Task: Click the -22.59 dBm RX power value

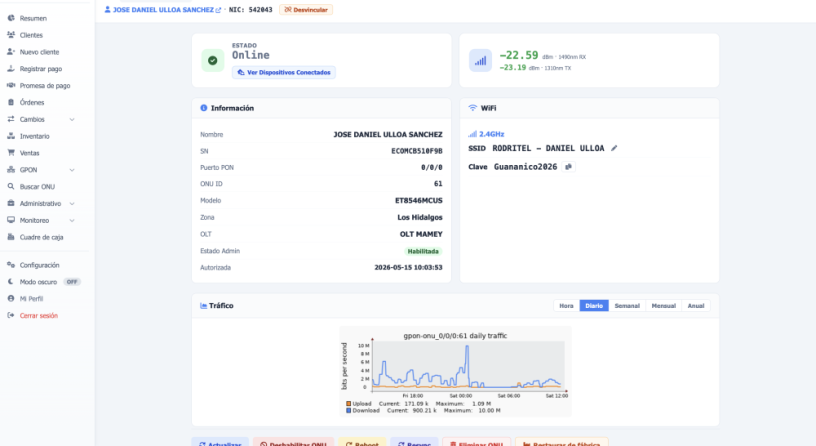Action: (x=519, y=55)
